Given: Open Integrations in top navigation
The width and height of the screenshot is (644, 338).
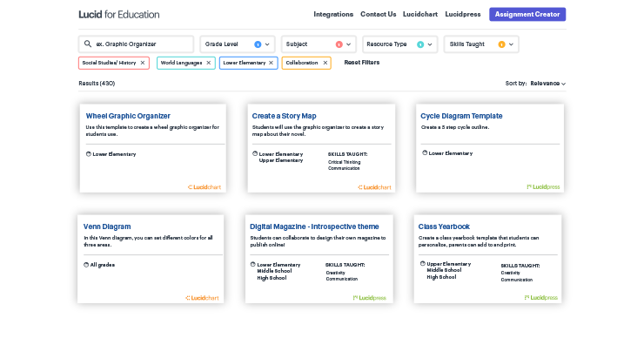Looking at the screenshot, I should coord(333,15).
